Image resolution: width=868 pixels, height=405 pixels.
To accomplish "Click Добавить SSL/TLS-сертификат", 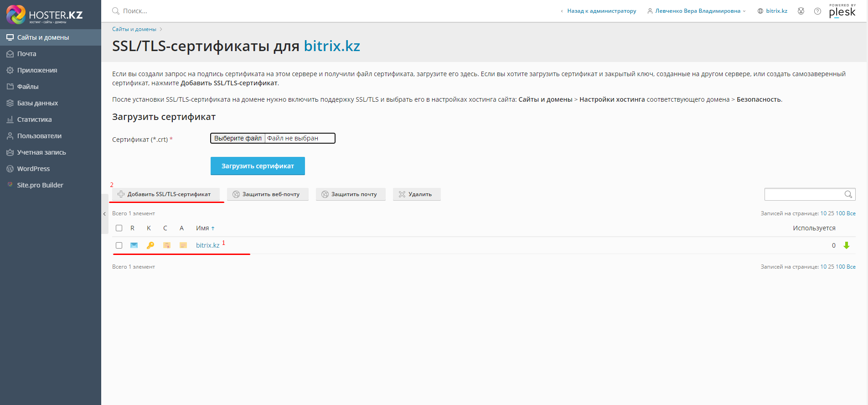I will [166, 194].
